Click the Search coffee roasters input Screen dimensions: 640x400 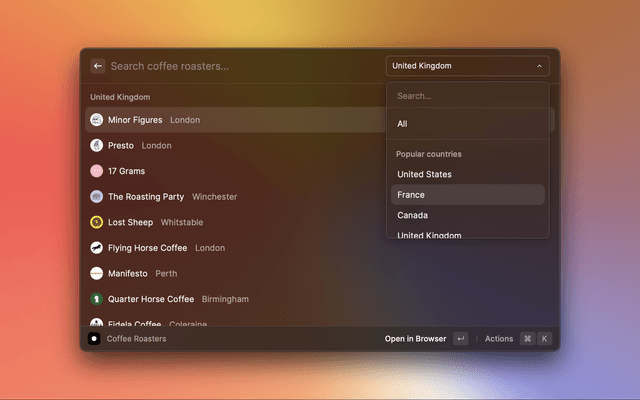pyautogui.click(x=240, y=66)
